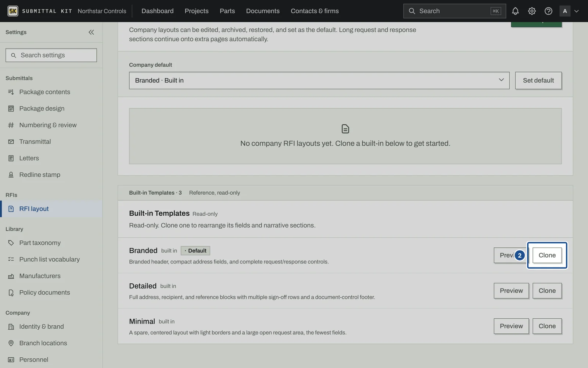Go to the Projects nav item
The height and width of the screenshot is (368, 588).
[x=197, y=11]
